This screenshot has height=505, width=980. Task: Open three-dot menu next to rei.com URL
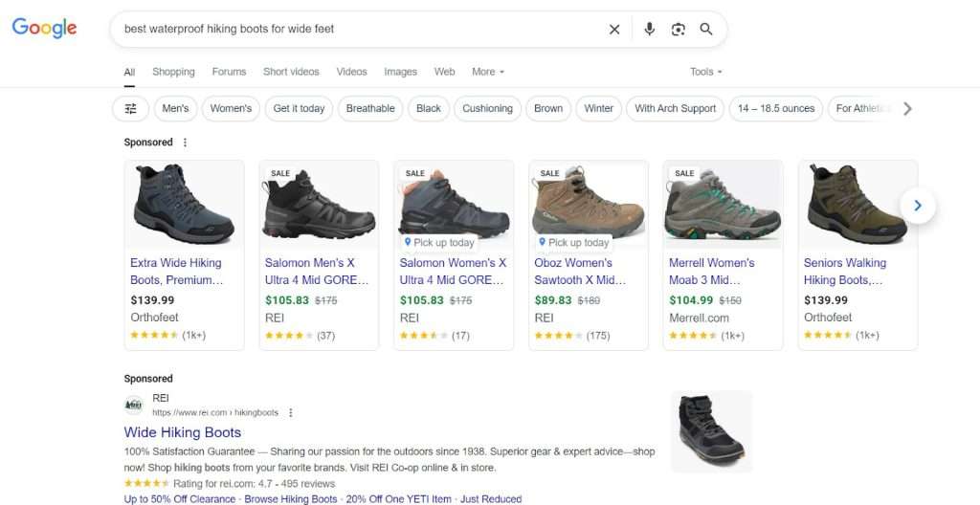[291, 412]
